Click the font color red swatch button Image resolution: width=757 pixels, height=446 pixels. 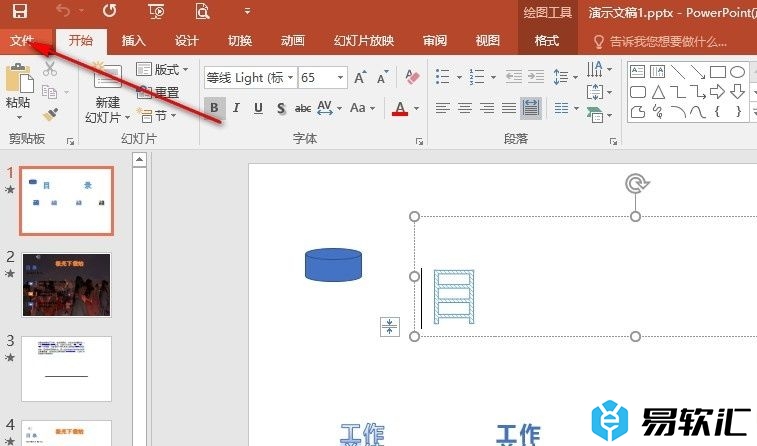click(x=400, y=108)
